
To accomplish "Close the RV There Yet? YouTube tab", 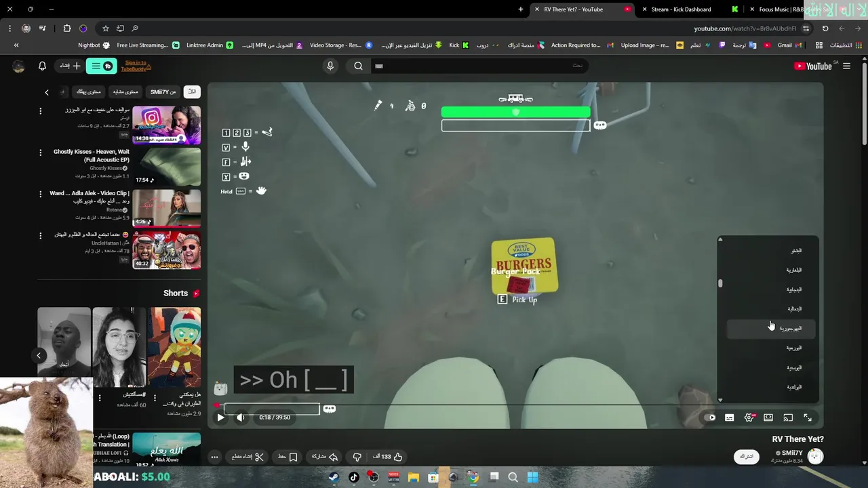I will [x=537, y=9].
